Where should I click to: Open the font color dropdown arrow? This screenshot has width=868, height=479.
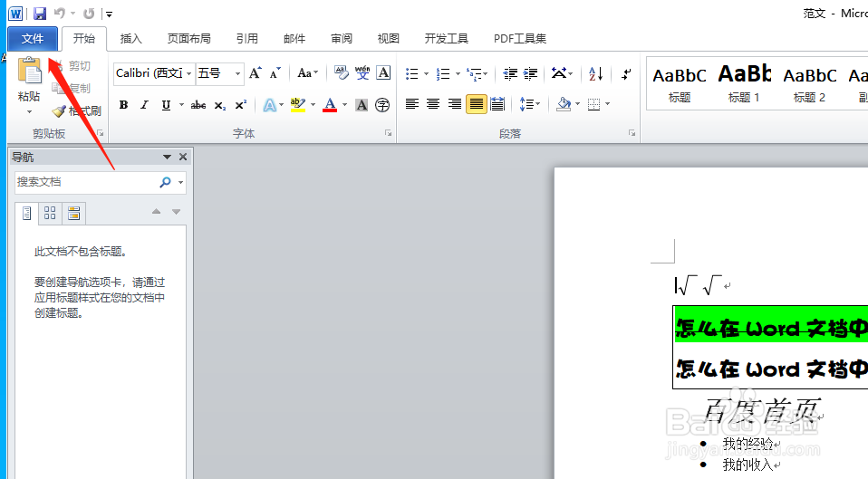[x=344, y=105]
